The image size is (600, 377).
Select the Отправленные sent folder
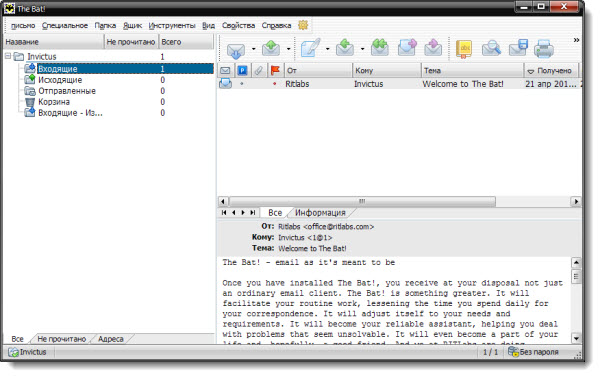pyautogui.click(x=67, y=91)
